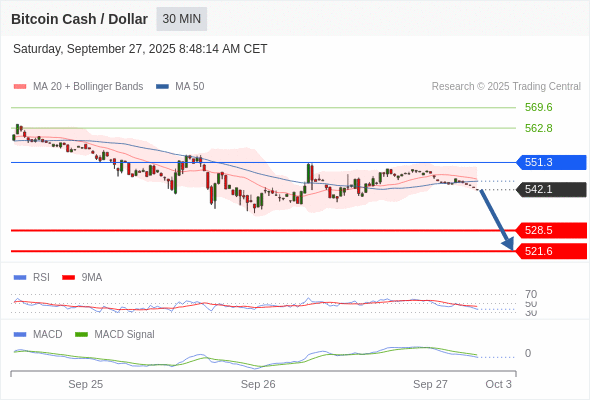Click the MA 50 legend swatch
The width and height of the screenshot is (590, 400).
[162, 87]
